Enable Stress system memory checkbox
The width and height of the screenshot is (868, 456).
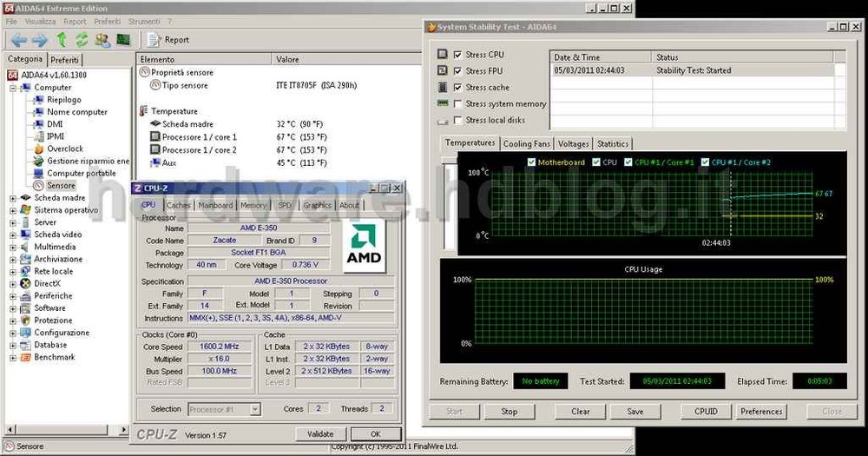pos(457,103)
